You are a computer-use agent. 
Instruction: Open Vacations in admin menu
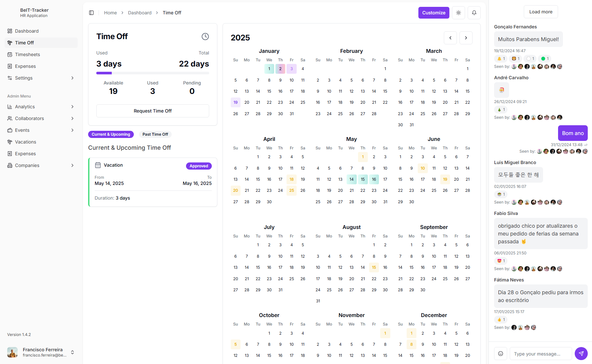[41, 142]
